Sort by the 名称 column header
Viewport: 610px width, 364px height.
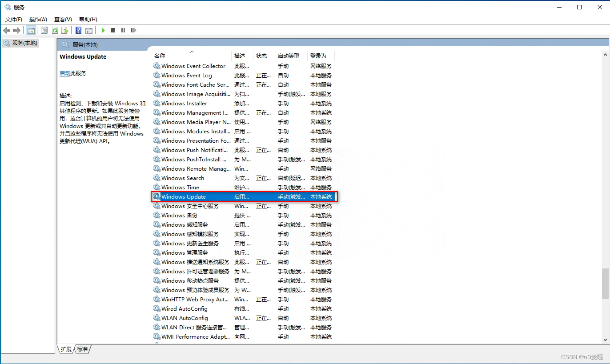[192, 56]
